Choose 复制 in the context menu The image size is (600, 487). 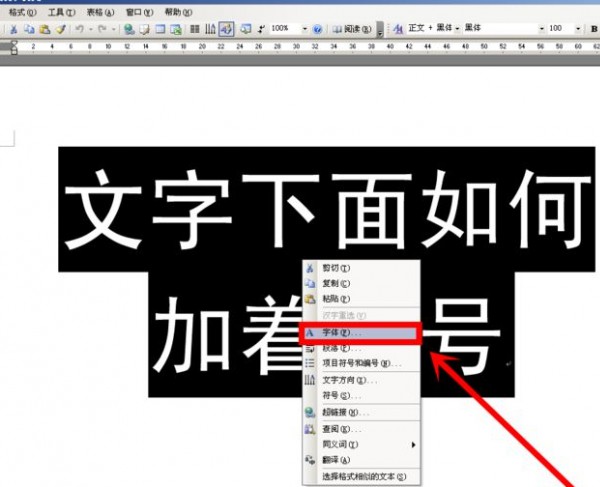361,283
